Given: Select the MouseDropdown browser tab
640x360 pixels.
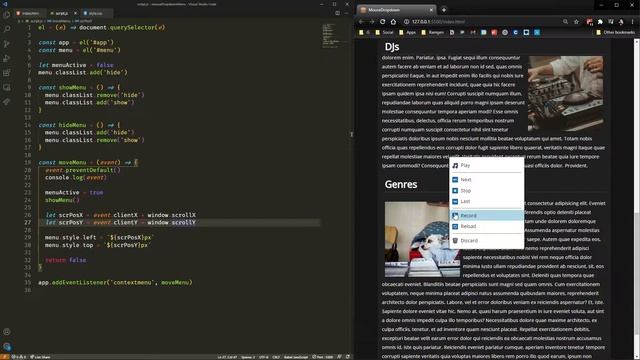Looking at the screenshot, I should tap(396, 10).
